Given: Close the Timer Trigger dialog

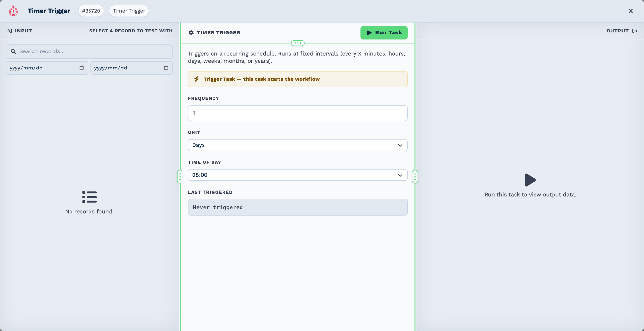Looking at the screenshot, I should [630, 11].
